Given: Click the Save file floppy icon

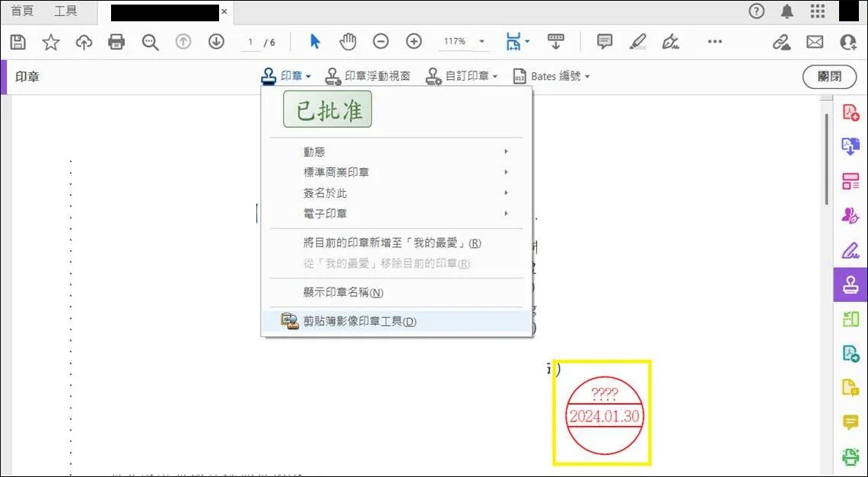Looking at the screenshot, I should coord(18,42).
